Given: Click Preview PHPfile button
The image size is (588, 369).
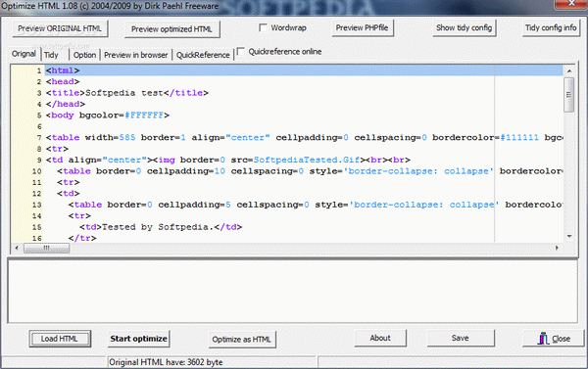Looking at the screenshot, I should pyautogui.click(x=363, y=27).
